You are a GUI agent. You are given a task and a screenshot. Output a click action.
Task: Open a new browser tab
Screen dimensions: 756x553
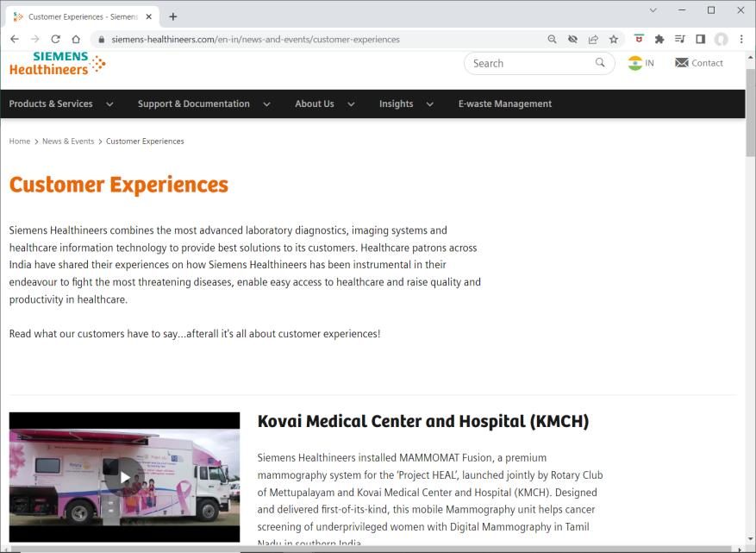(x=173, y=17)
